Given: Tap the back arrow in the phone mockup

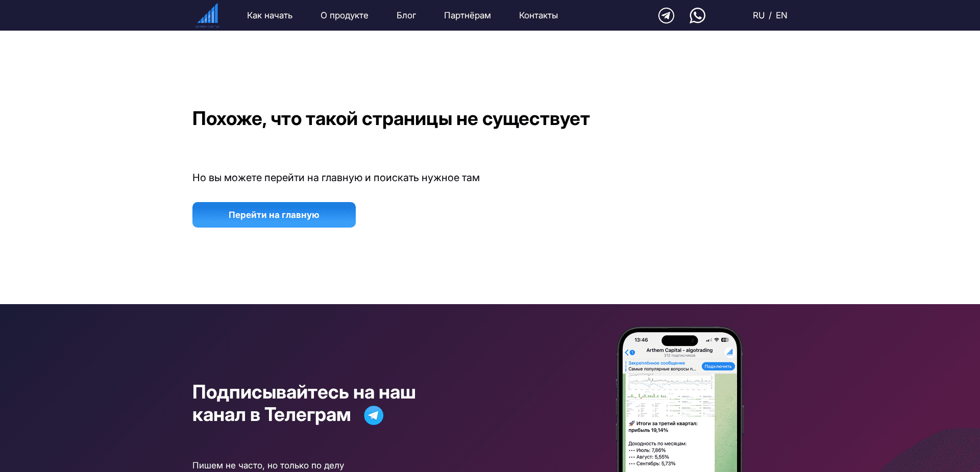Looking at the screenshot, I should click(x=626, y=352).
